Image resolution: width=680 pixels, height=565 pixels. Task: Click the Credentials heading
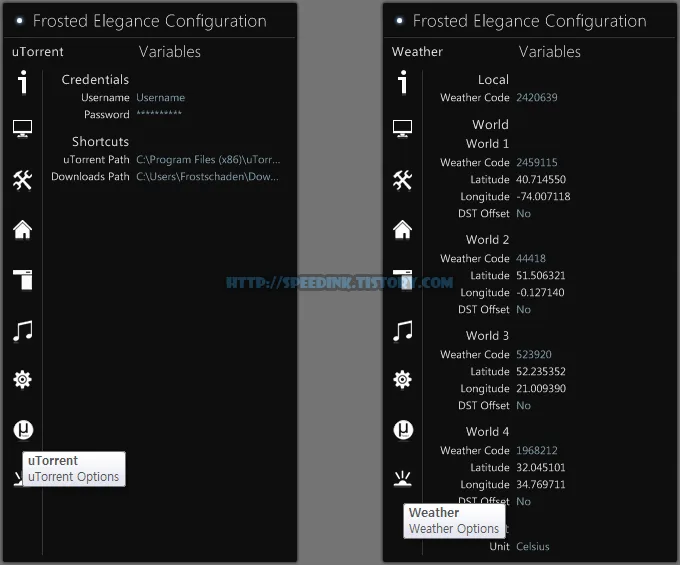click(95, 80)
